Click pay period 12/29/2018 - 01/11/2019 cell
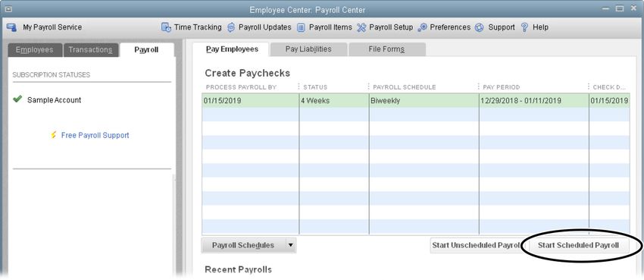The height and width of the screenshot is (280, 644). (534, 100)
